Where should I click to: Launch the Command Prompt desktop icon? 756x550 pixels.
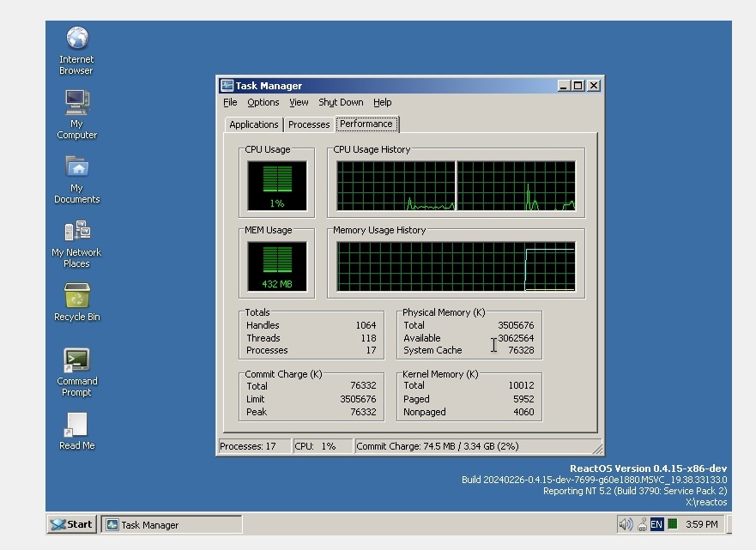[x=76, y=362]
